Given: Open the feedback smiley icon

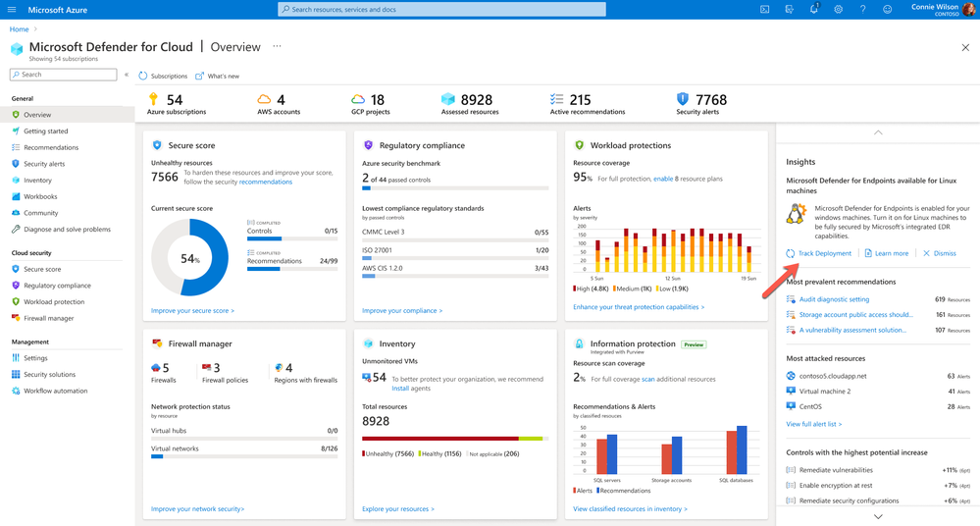Looking at the screenshot, I should click(887, 10).
